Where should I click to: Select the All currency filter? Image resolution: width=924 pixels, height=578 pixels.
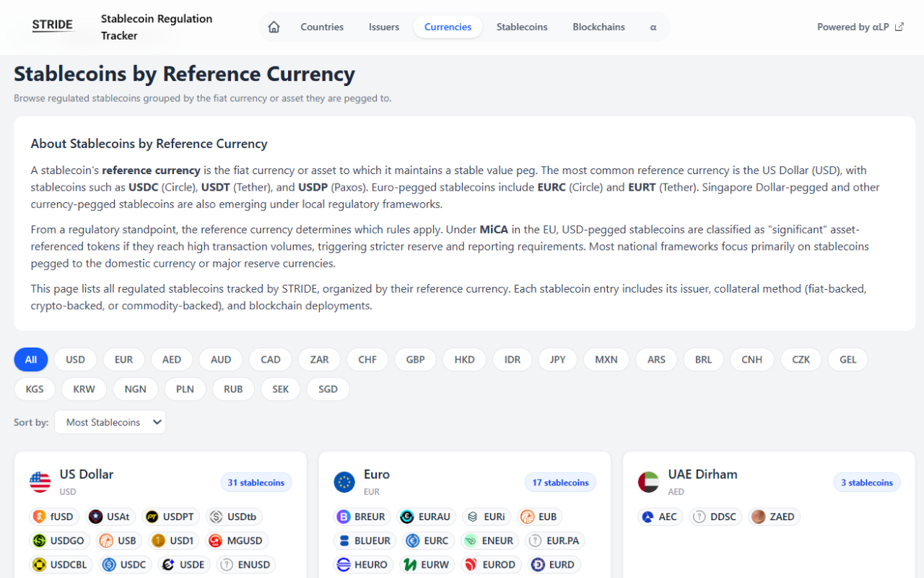31,359
